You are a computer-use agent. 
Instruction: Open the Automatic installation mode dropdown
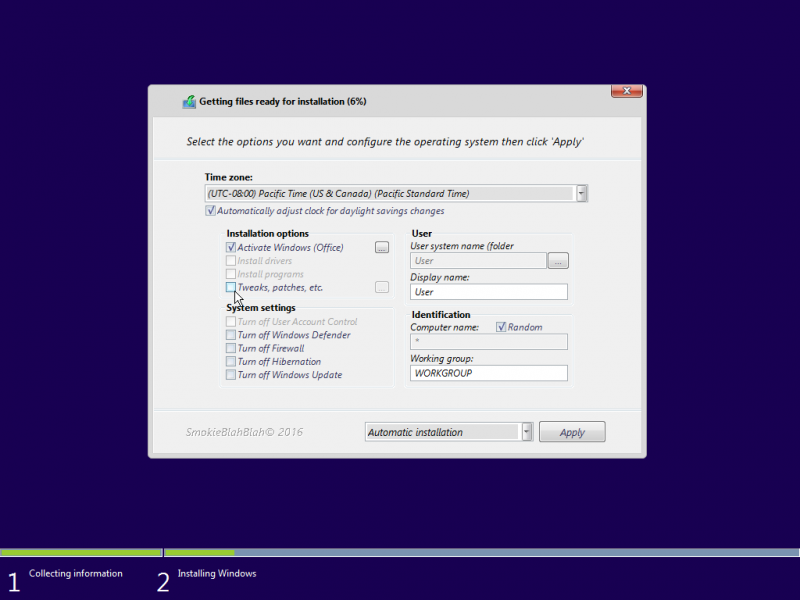point(526,432)
